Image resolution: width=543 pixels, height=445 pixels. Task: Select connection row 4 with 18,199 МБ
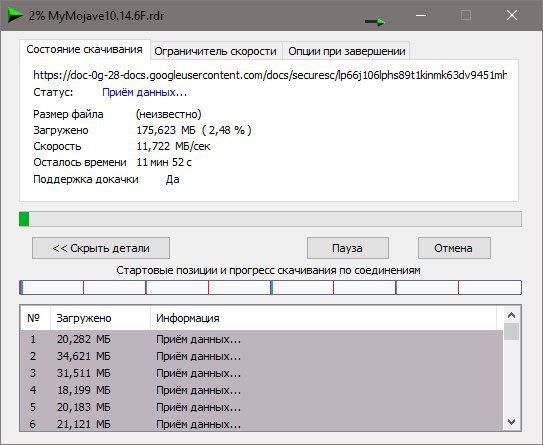(261, 390)
